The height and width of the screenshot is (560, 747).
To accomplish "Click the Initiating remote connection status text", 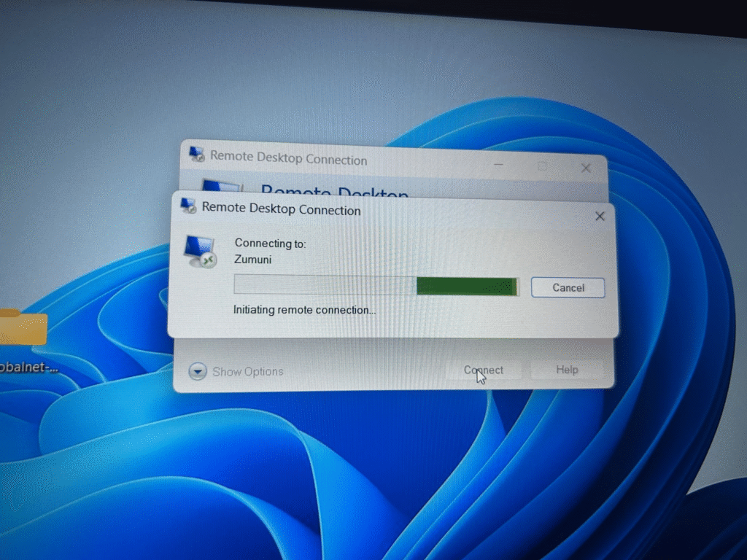I will pyautogui.click(x=304, y=309).
